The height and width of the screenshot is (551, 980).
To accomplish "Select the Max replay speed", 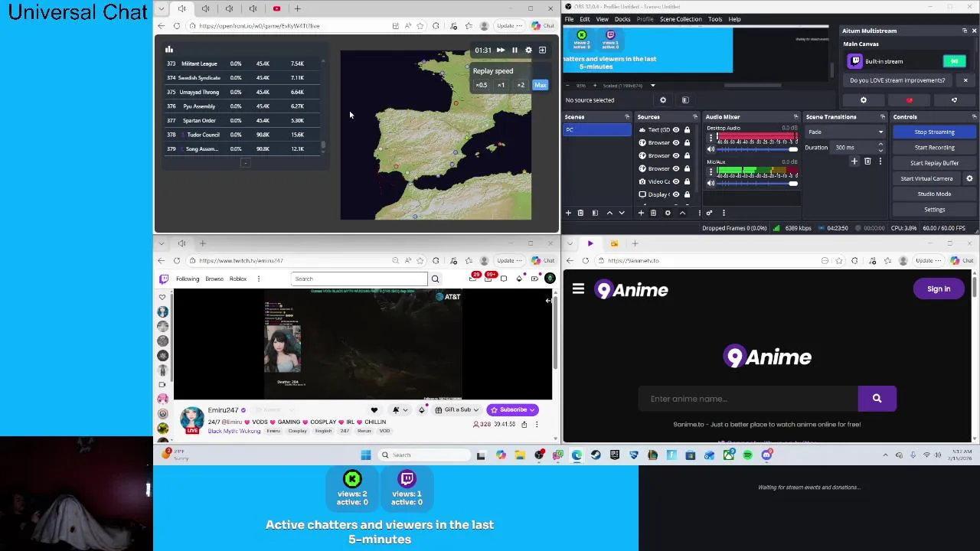I will click(541, 85).
